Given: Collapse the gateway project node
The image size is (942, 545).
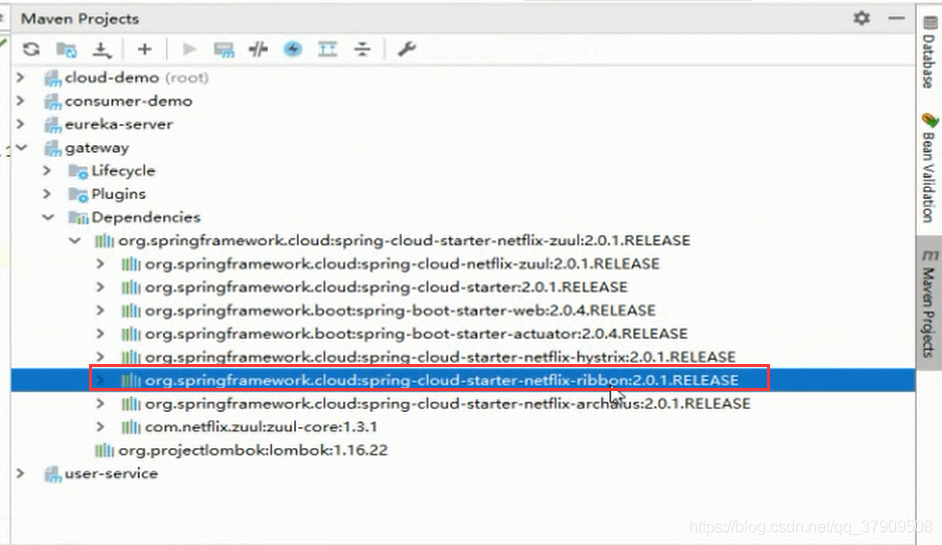Looking at the screenshot, I should pyautogui.click(x=22, y=148).
